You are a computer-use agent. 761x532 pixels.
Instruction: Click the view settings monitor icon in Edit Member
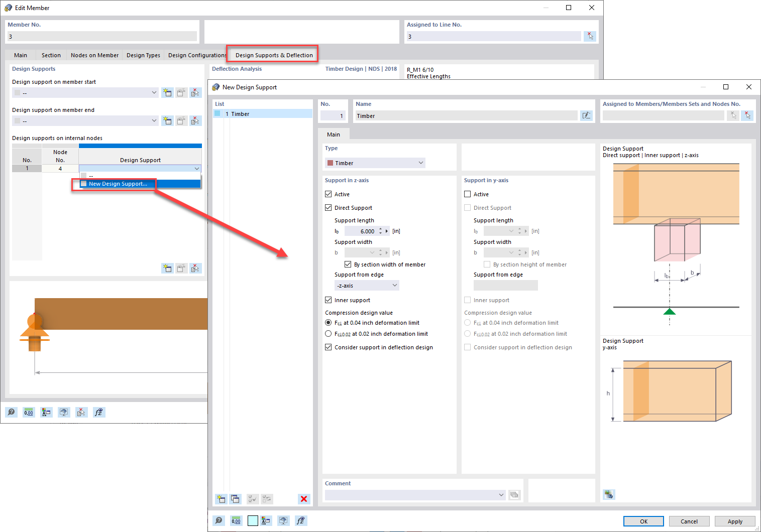[x=64, y=412]
